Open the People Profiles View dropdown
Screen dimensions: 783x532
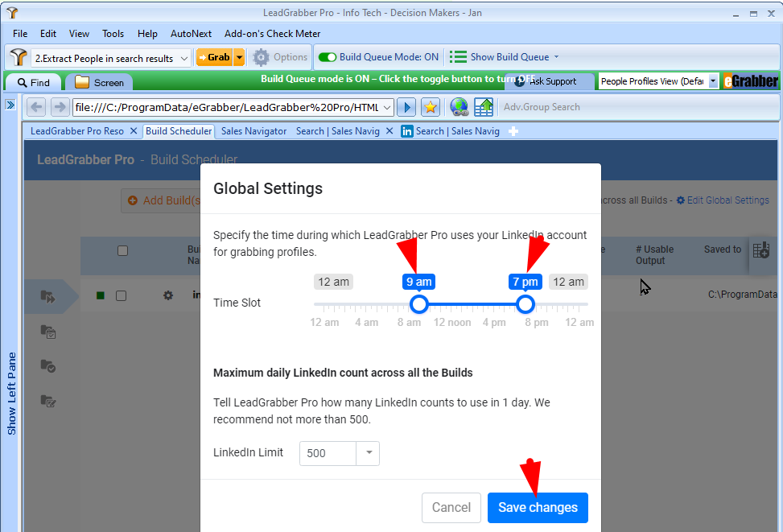[713, 81]
